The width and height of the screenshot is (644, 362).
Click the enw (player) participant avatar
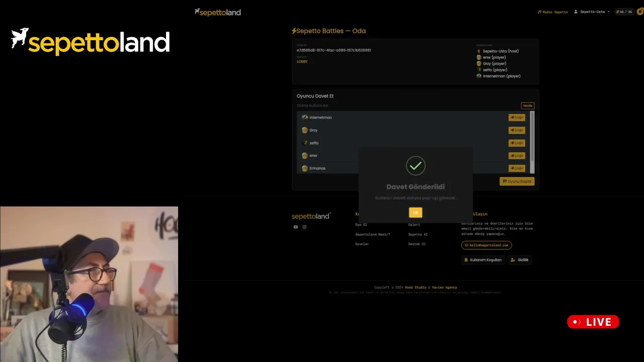pyautogui.click(x=479, y=57)
